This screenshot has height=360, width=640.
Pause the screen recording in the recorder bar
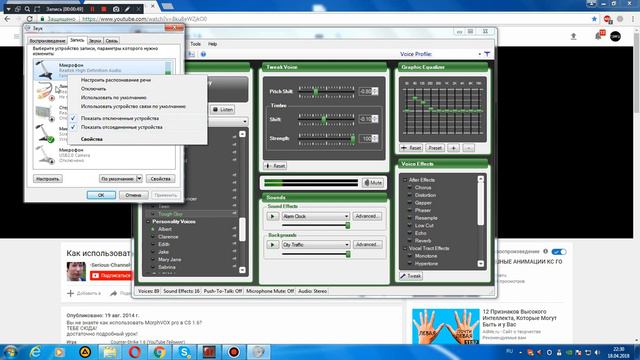coord(92,9)
